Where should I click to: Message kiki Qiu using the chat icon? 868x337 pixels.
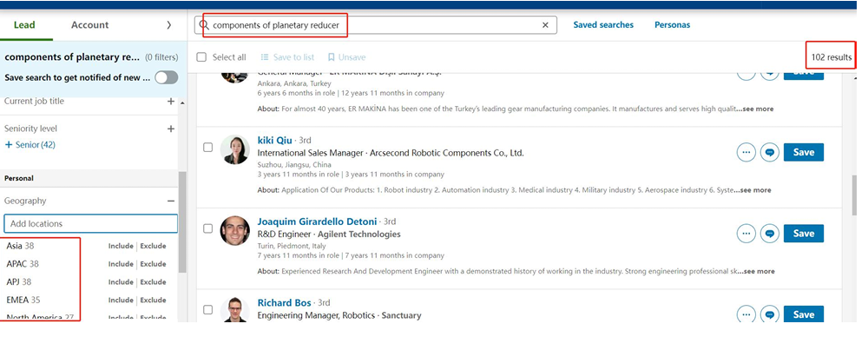point(769,152)
